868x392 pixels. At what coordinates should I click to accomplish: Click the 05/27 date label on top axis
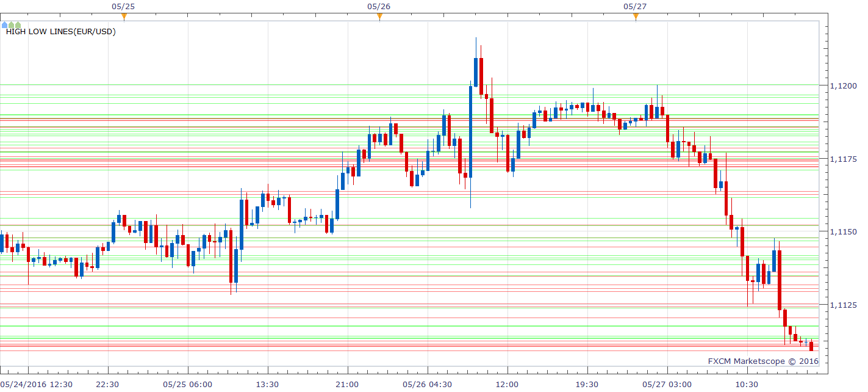(x=635, y=6)
